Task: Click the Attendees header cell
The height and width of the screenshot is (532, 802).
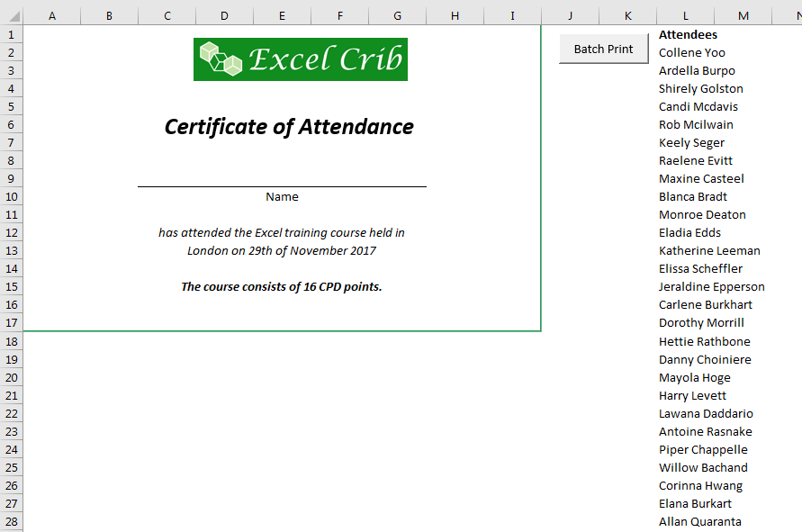Action: click(688, 34)
